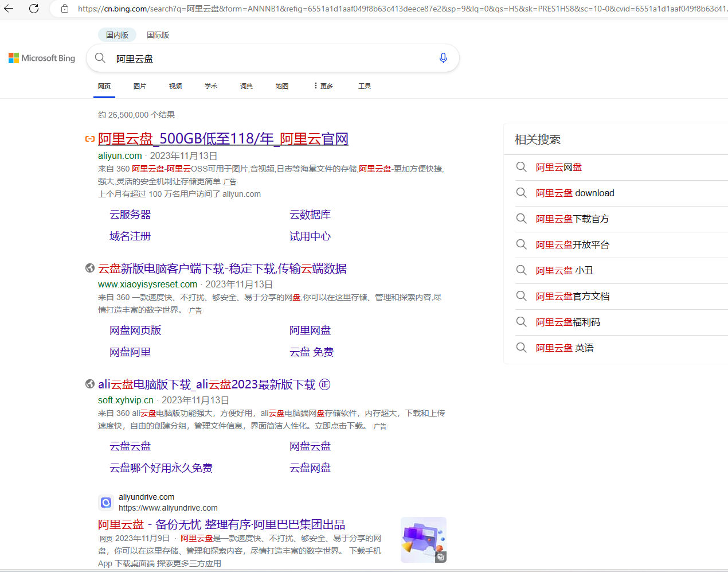Click the search icon next to 阿里云盘福利码
Screen dimensions: 728x572
point(521,322)
